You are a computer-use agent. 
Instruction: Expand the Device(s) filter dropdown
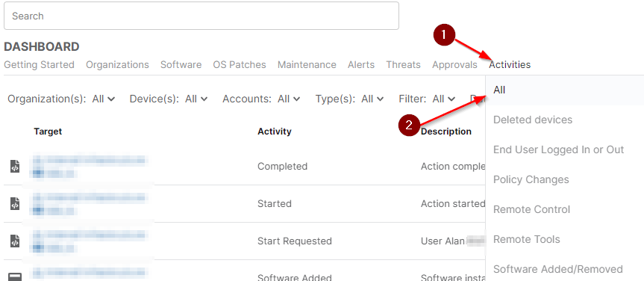click(x=169, y=99)
